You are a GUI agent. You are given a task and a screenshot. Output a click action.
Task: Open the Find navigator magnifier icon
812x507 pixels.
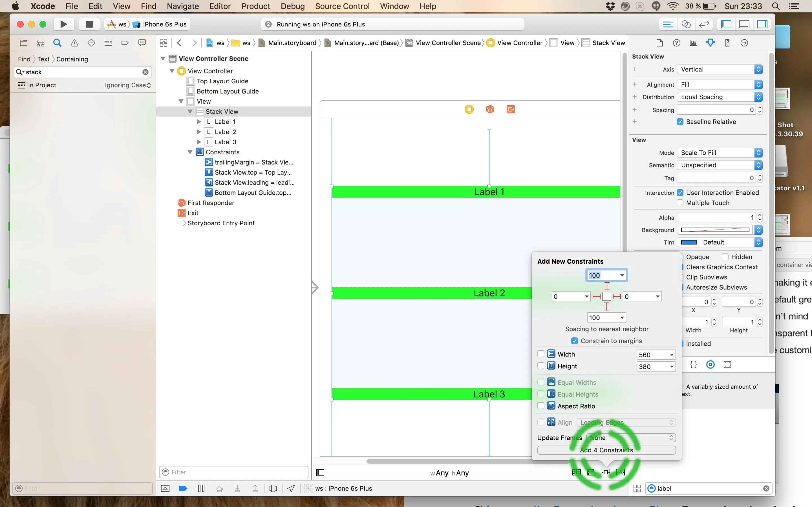(58, 43)
